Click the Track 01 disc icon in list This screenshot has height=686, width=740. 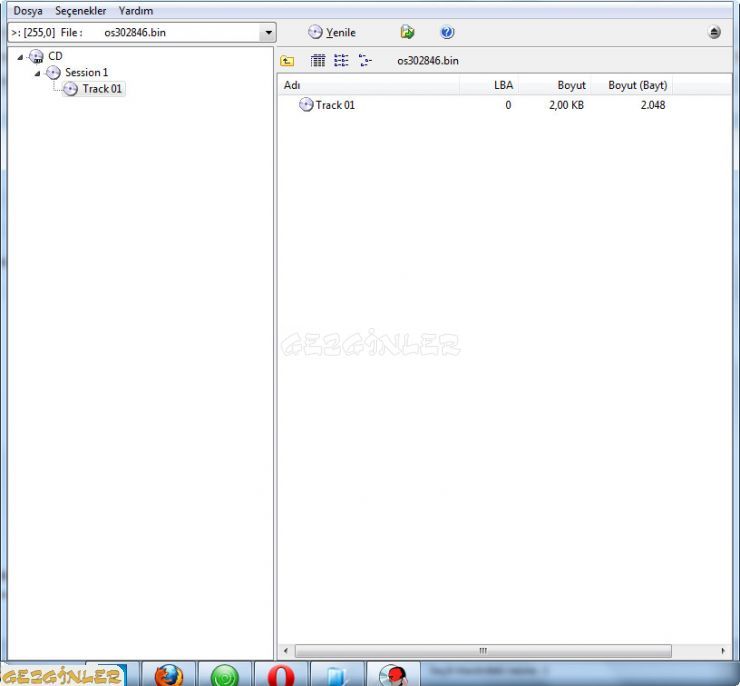click(306, 105)
